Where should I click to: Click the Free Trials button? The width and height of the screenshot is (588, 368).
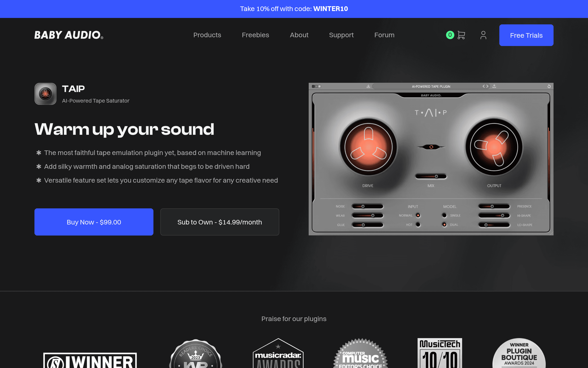coord(526,35)
